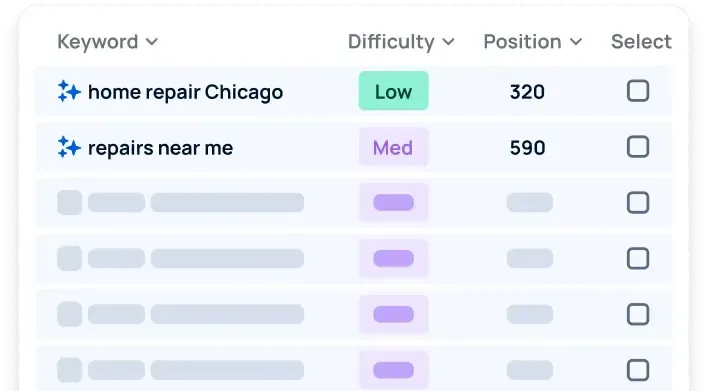706x391 pixels.
Task: Click placeholder icon in fifth keyword row
Action: point(70,314)
